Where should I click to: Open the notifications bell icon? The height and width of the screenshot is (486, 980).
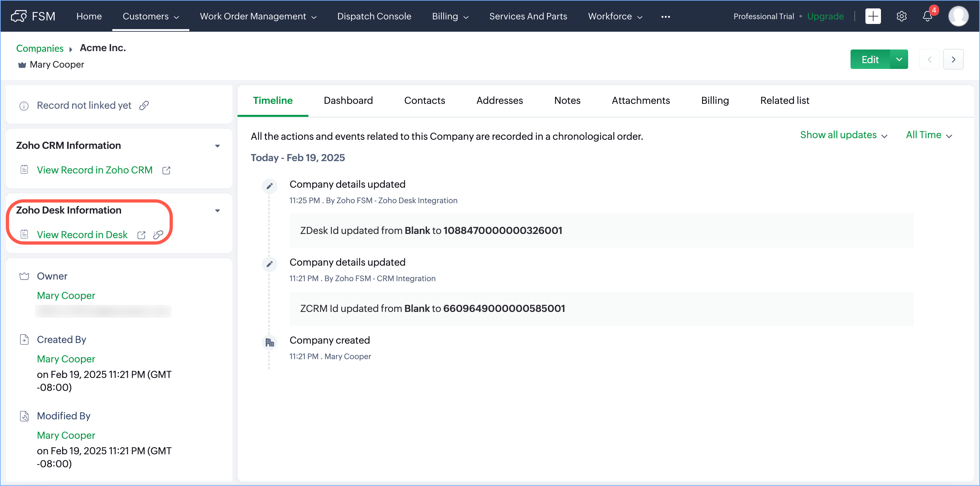927,17
